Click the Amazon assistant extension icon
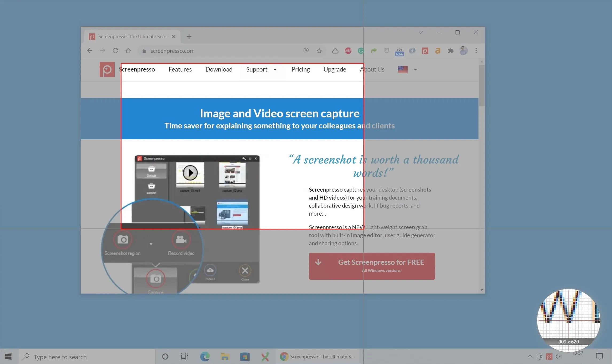Image resolution: width=612 pixels, height=364 pixels. tap(438, 51)
